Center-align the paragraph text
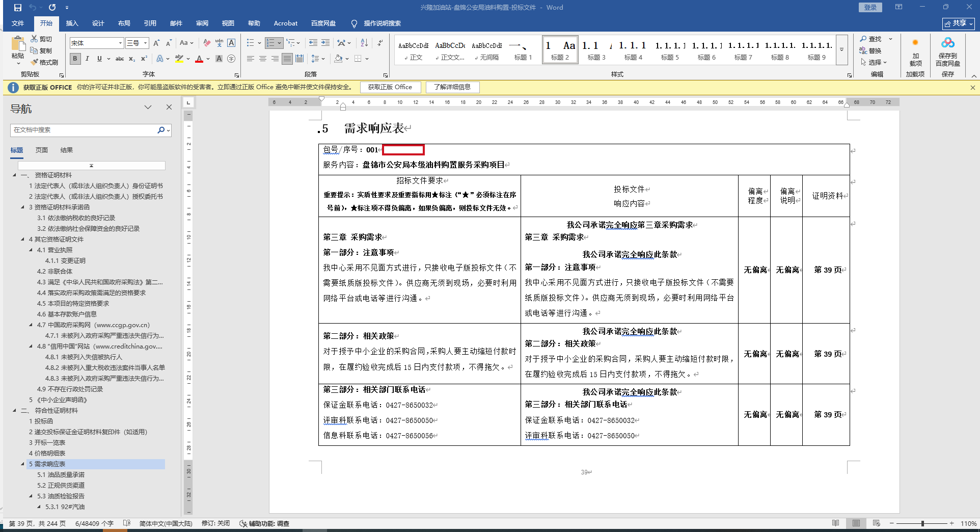 [x=263, y=59]
